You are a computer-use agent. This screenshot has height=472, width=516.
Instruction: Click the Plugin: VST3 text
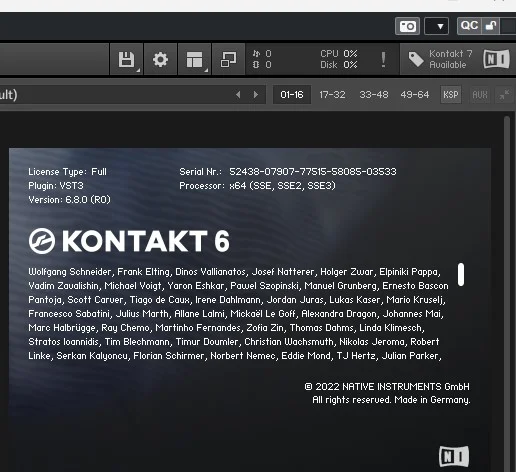tap(56, 186)
